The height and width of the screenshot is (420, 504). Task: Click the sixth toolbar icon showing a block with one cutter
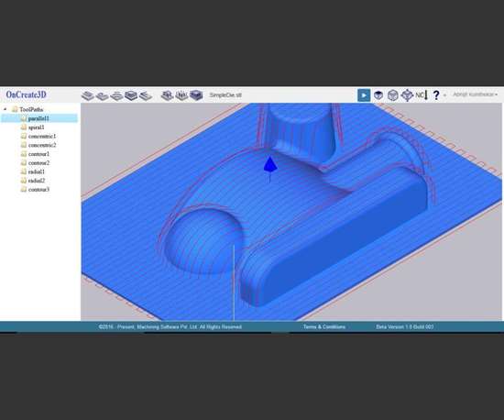click(167, 95)
